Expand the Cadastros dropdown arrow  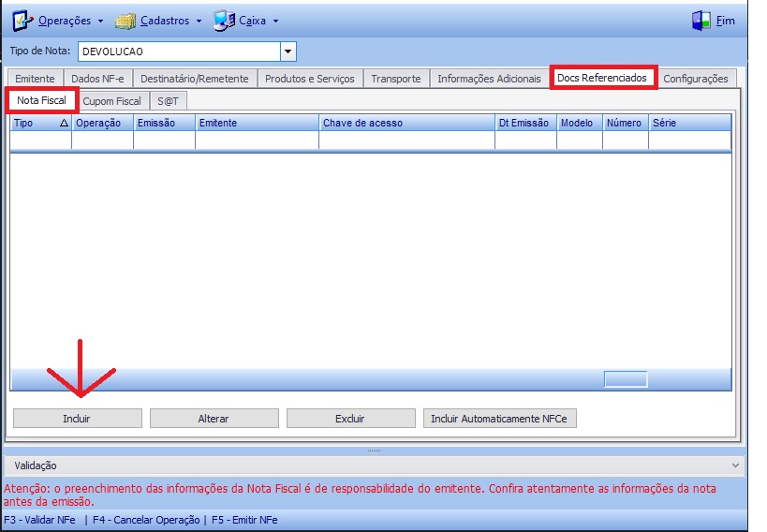(199, 21)
